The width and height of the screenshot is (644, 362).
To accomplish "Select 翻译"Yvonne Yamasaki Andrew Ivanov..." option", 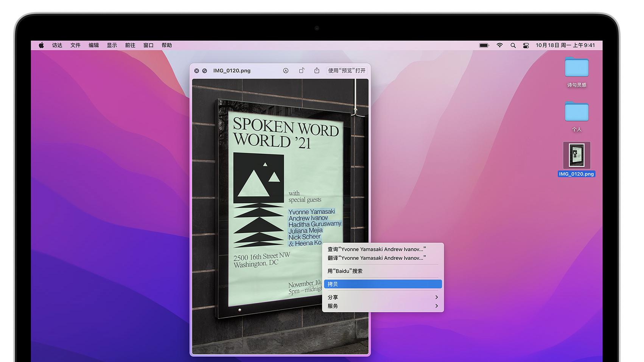I will pyautogui.click(x=376, y=258).
